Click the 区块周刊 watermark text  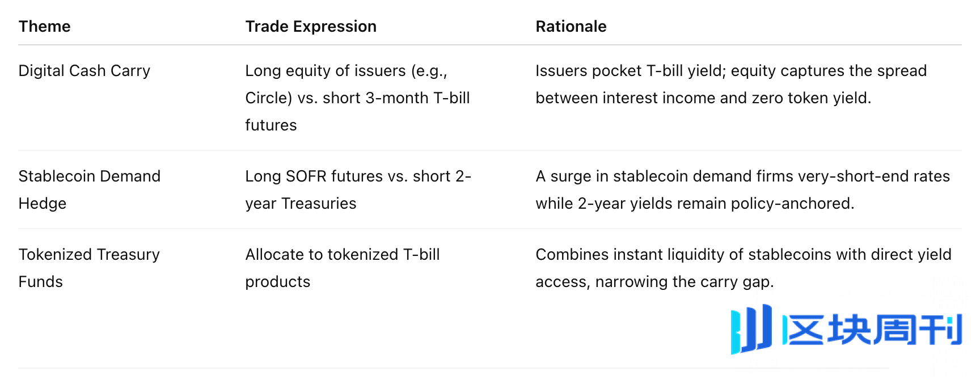click(872, 330)
